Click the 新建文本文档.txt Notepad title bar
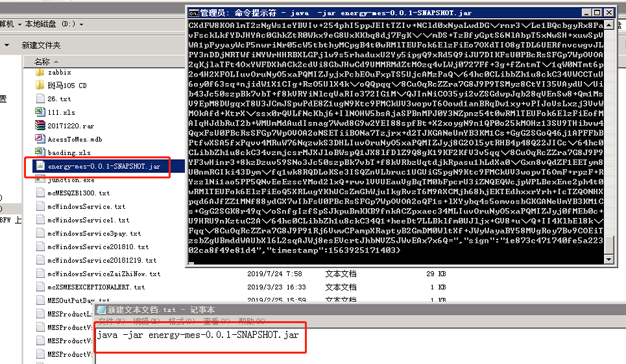The height and width of the screenshot is (364, 626). coord(359,309)
